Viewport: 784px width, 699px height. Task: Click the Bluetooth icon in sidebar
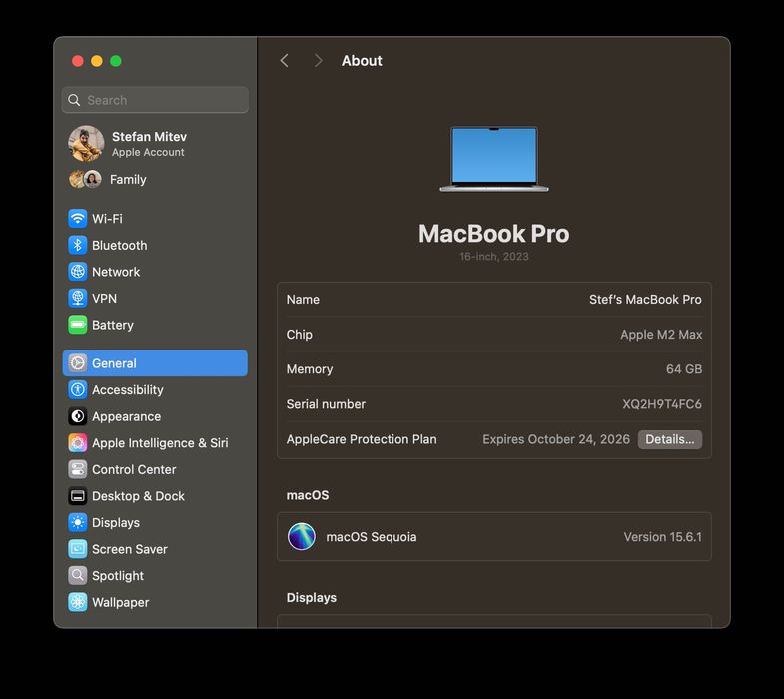click(78, 245)
